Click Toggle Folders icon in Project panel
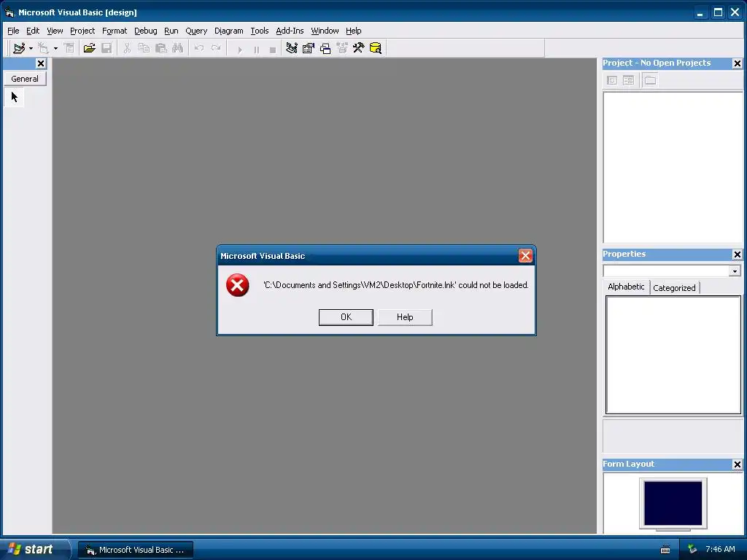Image resolution: width=747 pixels, height=560 pixels. [x=650, y=80]
